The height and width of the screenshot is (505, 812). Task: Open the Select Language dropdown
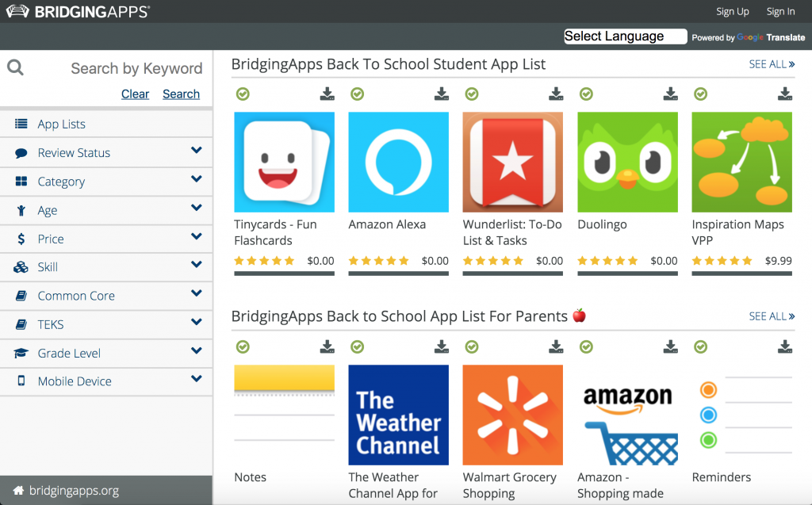pyautogui.click(x=625, y=36)
